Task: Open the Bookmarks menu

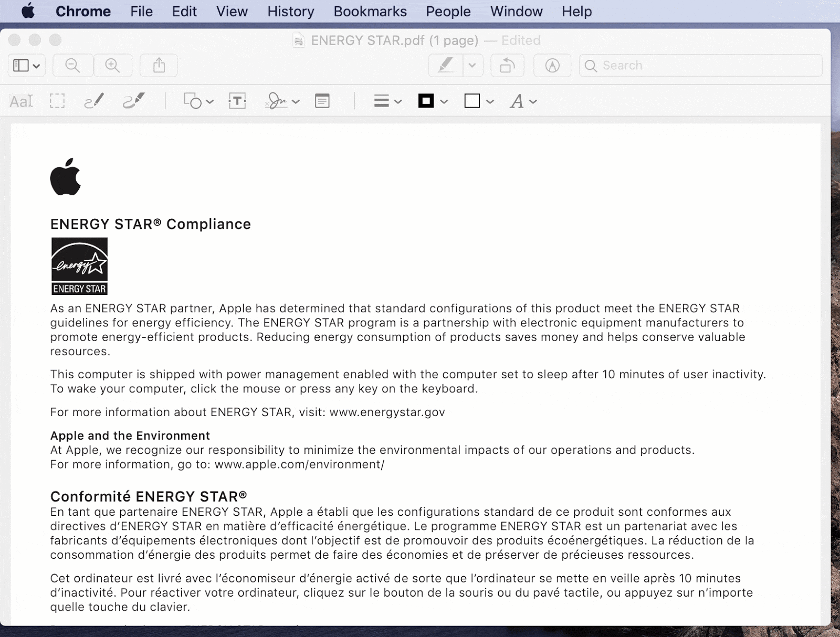Action: click(370, 11)
